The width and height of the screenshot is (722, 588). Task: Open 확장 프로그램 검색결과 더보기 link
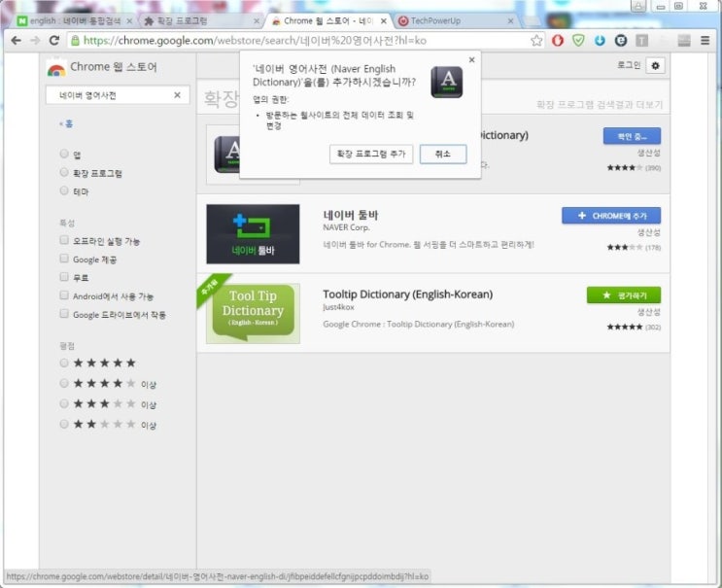(600, 105)
